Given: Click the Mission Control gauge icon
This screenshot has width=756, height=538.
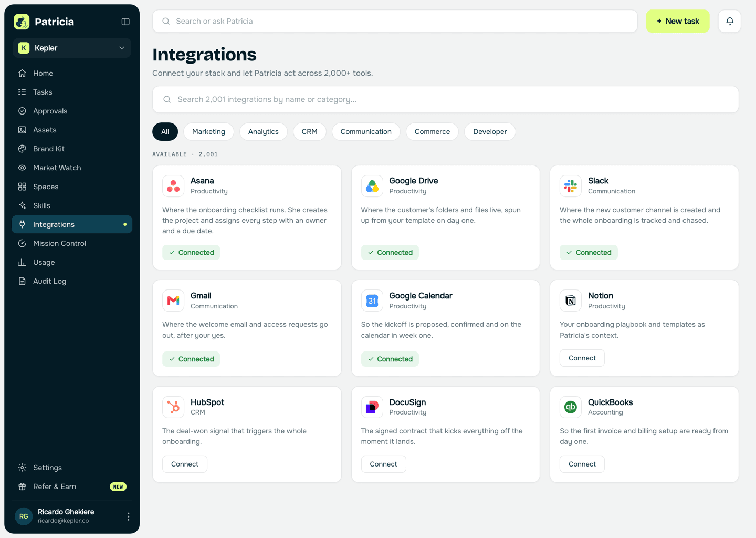Looking at the screenshot, I should pos(22,243).
